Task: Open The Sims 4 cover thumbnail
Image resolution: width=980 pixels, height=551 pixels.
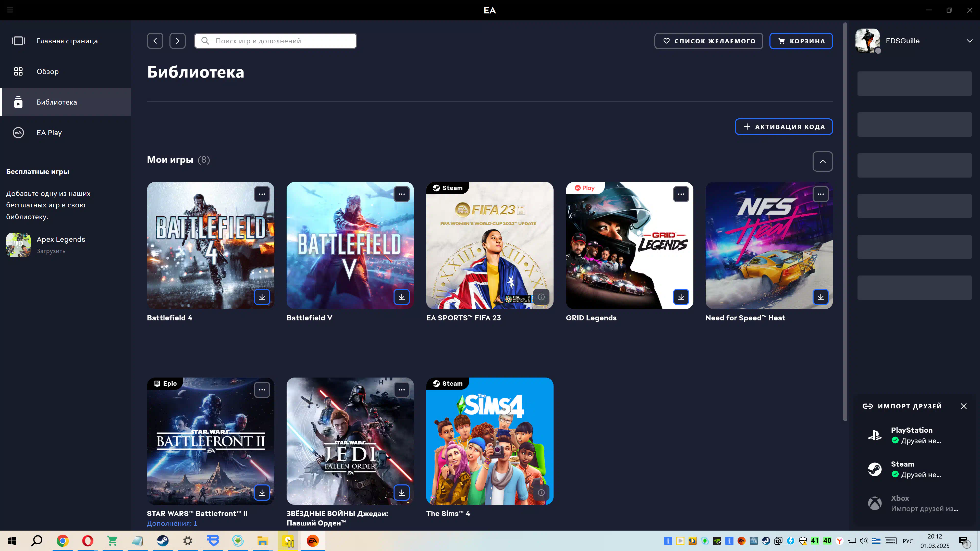Action: coord(490,441)
